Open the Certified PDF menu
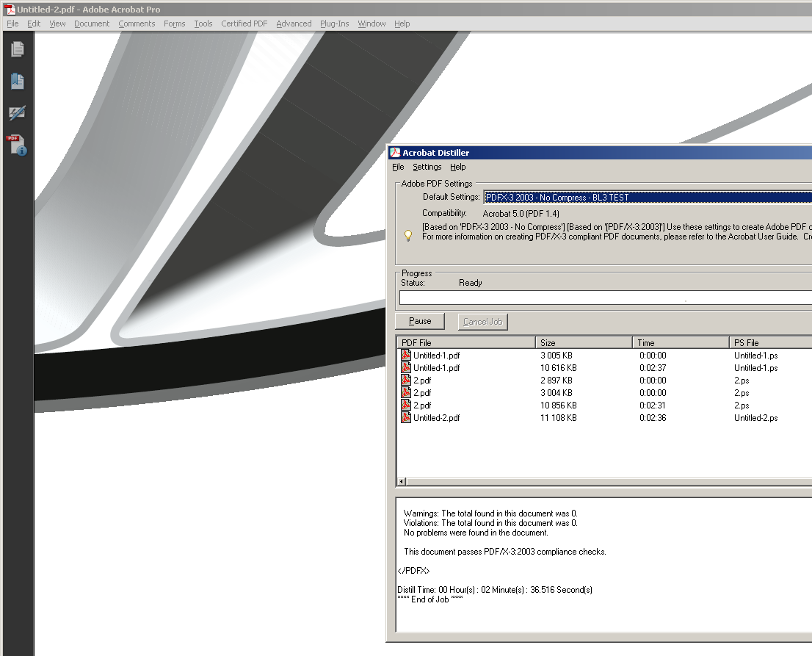812x656 pixels. (244, 24)
